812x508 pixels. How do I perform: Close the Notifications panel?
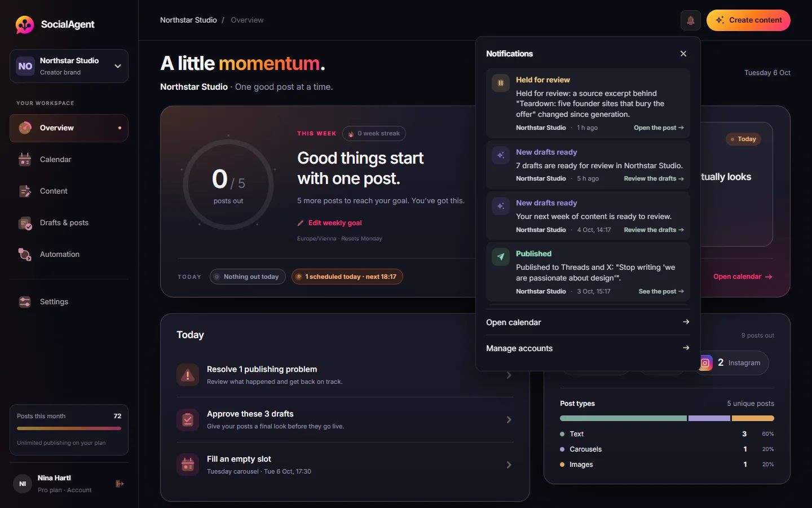pos(683,54)
